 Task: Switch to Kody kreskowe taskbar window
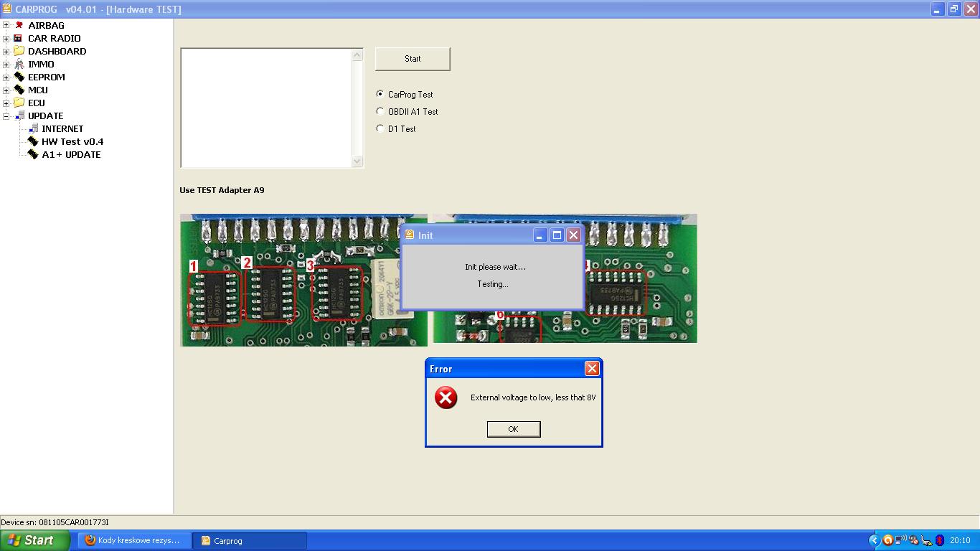coord(136,540)
